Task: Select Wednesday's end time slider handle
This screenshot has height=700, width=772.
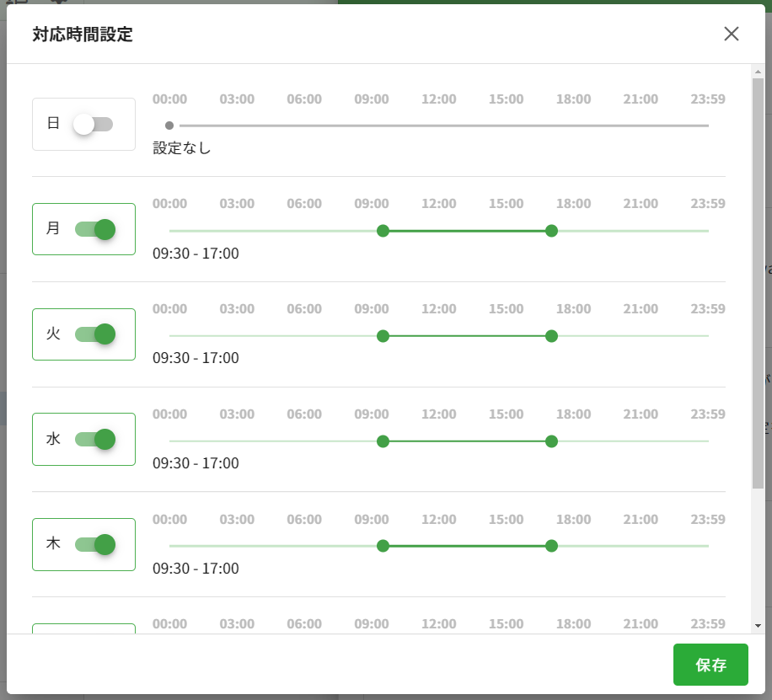Action: coord(551,441)
